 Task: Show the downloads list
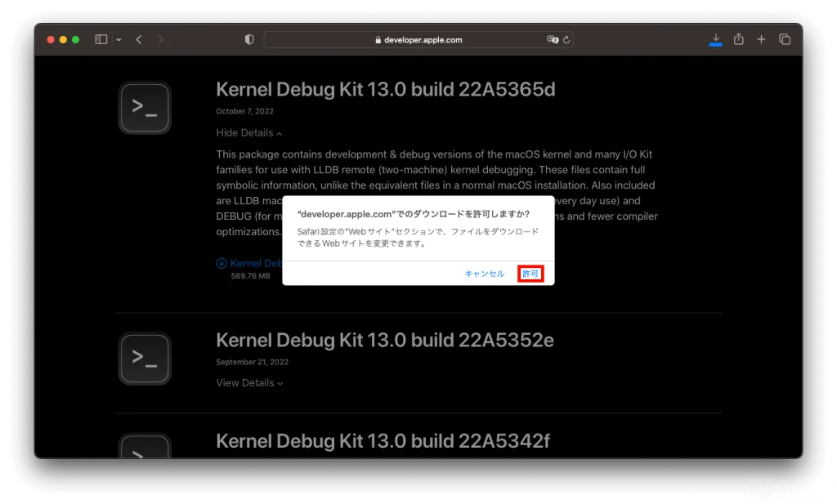point(715,38)
